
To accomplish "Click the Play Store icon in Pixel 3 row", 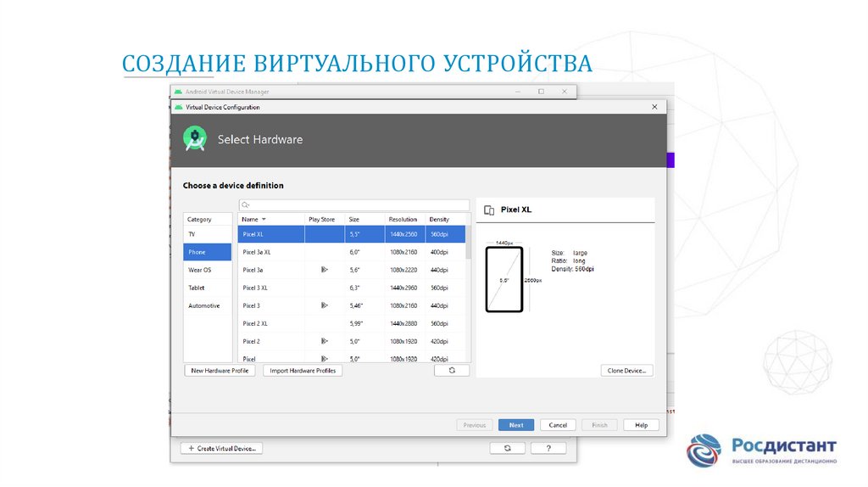I will pyautogui.click(x=324, y=305).
